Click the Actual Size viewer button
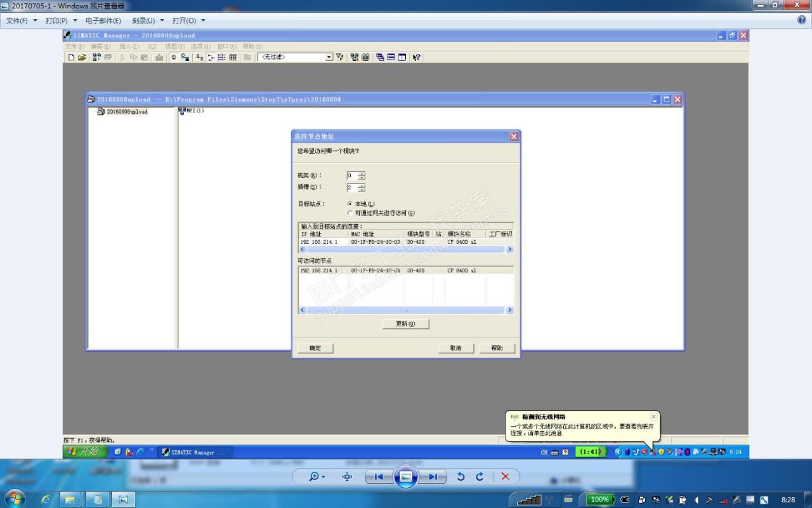812x508 pixels. 347,476
